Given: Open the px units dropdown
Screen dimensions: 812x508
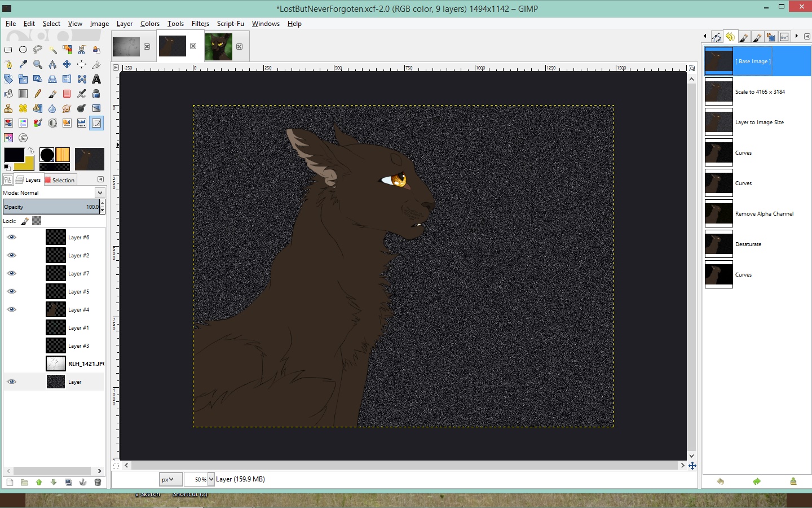Looking at the screenshot, I should (170, 479).
